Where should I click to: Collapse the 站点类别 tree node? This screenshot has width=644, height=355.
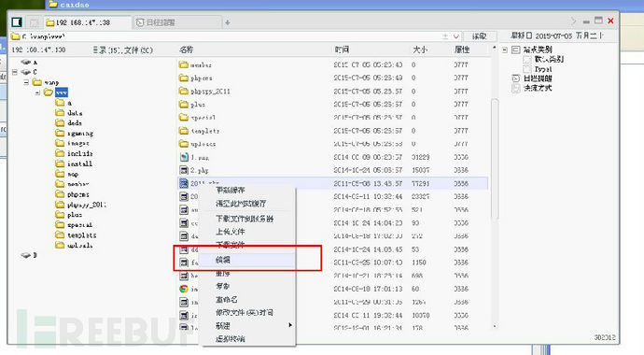(505, 50)
